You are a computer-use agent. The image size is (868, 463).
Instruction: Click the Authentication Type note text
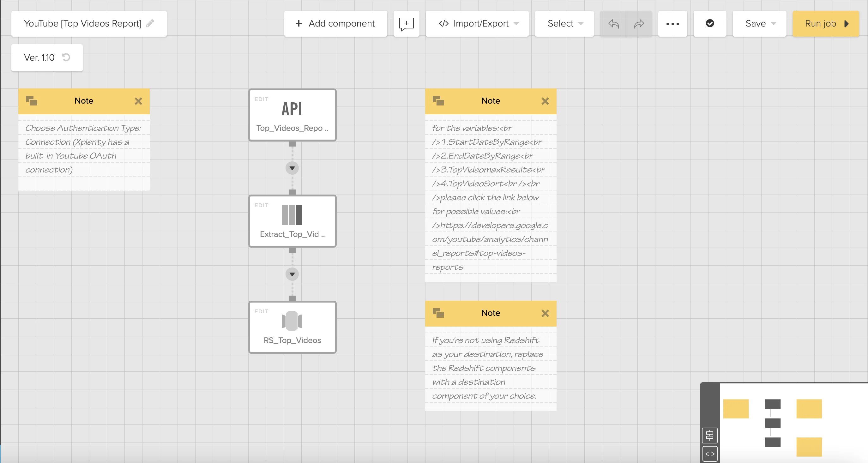tap(83, 149)
